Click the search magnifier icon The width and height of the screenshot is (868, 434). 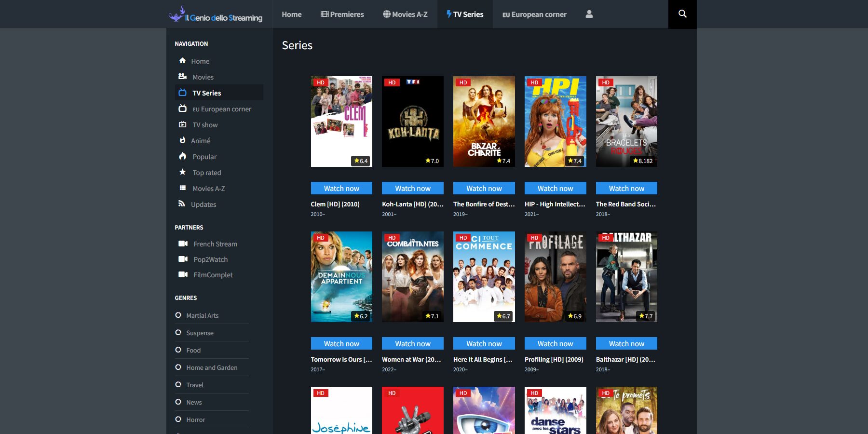pos(682,14)
